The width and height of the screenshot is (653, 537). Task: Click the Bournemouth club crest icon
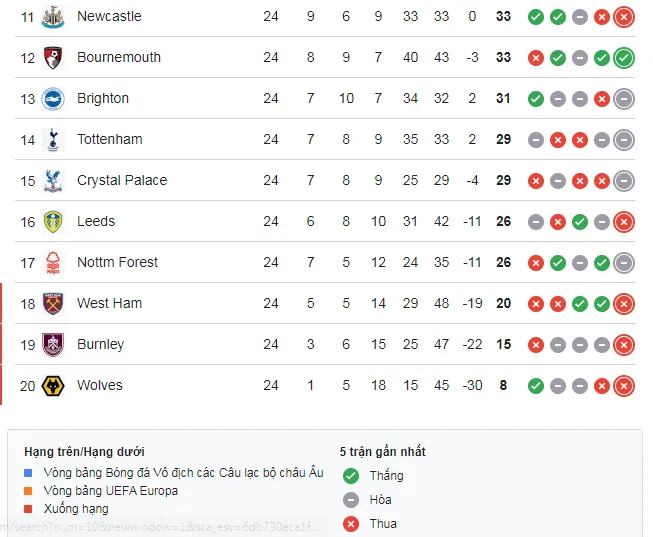53,58
